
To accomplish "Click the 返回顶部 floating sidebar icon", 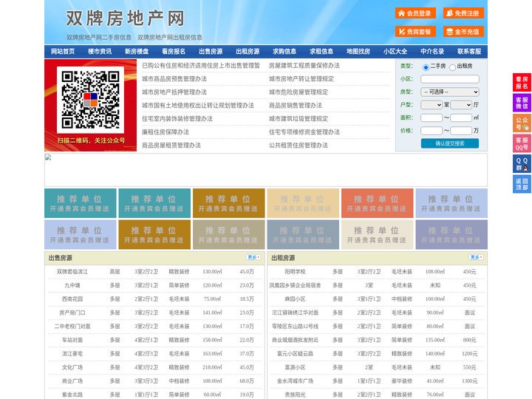I will pos(522,184).
